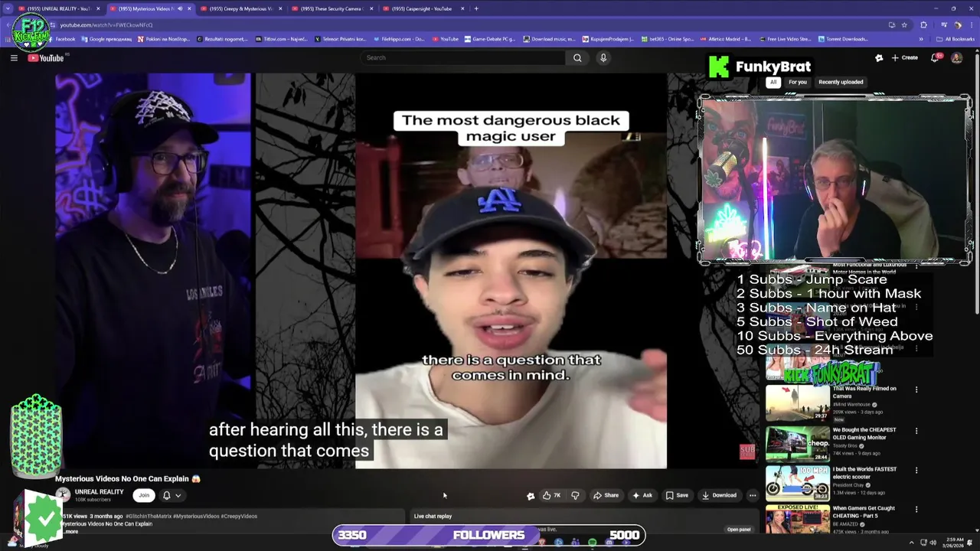Open the Facebook bookmark
The height and width of the screenshot is (551, 980).
click(x=61, y=39)
